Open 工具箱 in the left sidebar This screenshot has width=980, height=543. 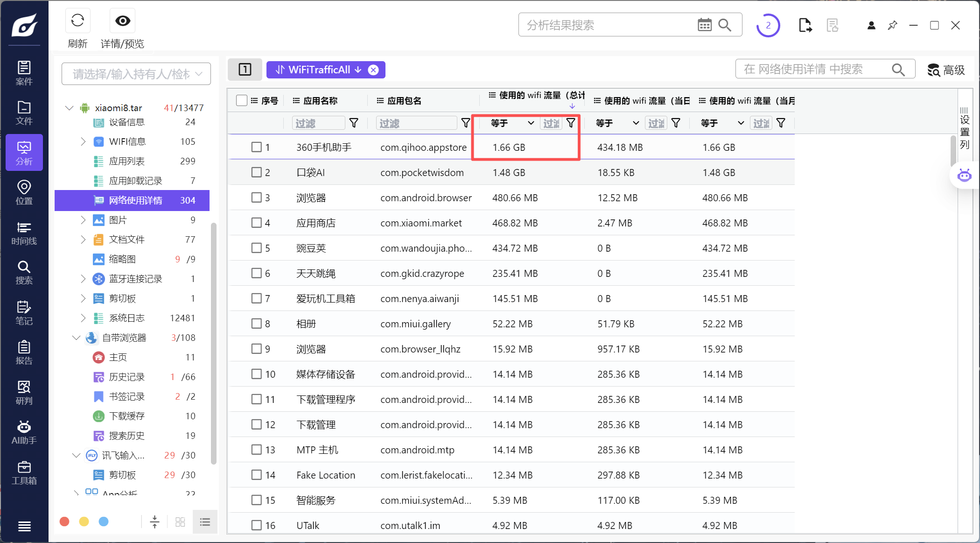point(24,473)
